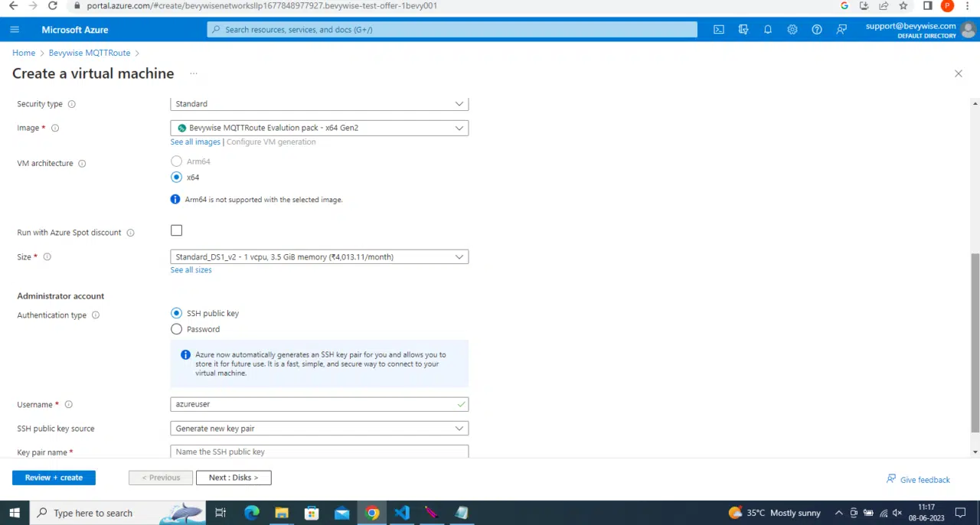Open Mail app from the taskbar

pos(341,513)
